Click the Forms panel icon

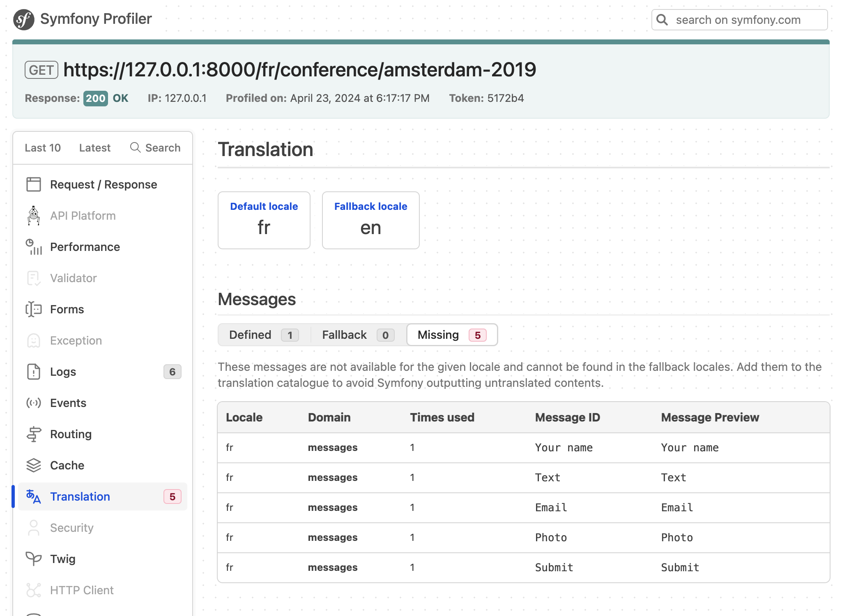coord(34,309)
